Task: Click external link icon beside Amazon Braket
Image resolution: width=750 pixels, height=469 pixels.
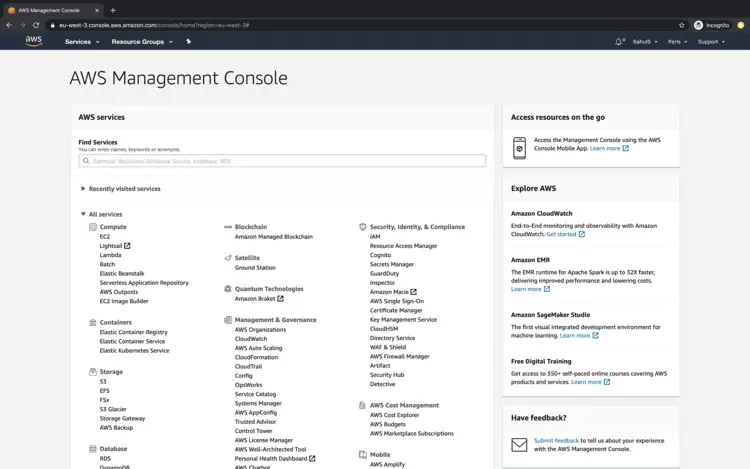Action: pyautogui.click(x=280, y=298)
